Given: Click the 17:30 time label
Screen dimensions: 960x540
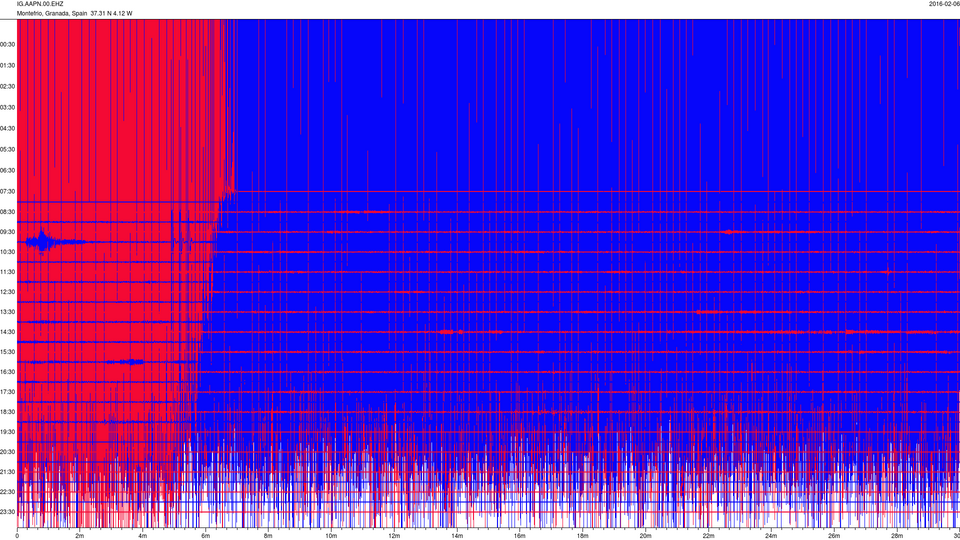Looking at the screenshot, I should [x=7, y=392].
